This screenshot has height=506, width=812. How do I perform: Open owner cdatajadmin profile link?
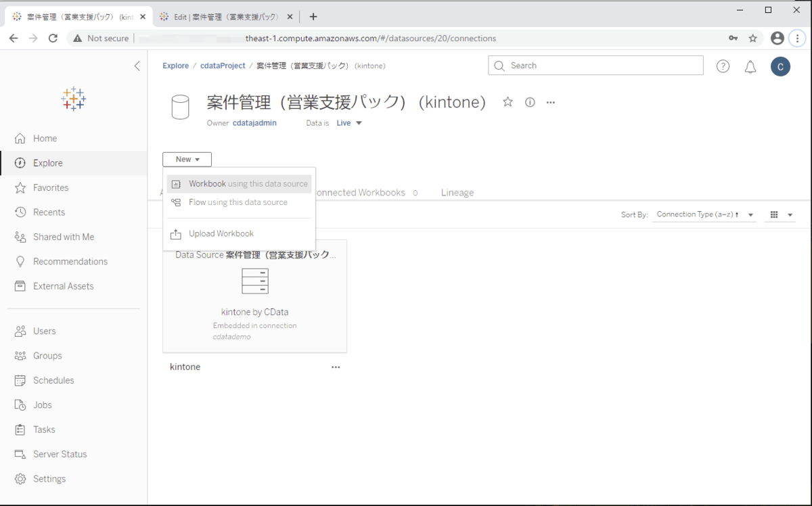[254, 123]
